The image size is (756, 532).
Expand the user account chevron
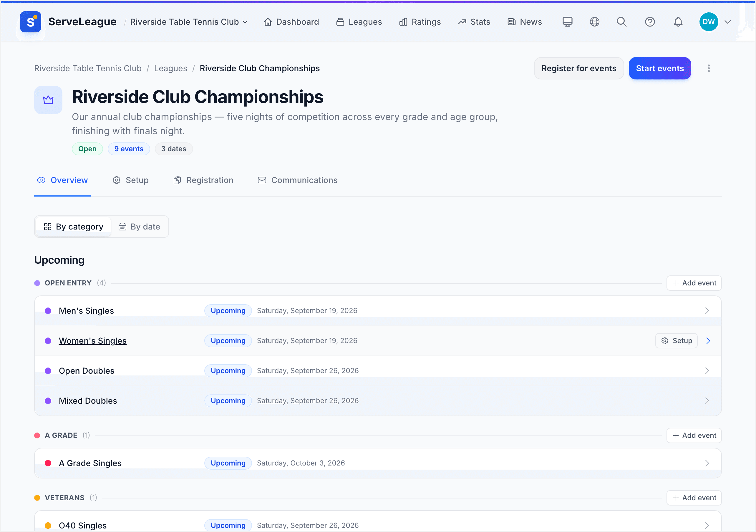[728, 22]
